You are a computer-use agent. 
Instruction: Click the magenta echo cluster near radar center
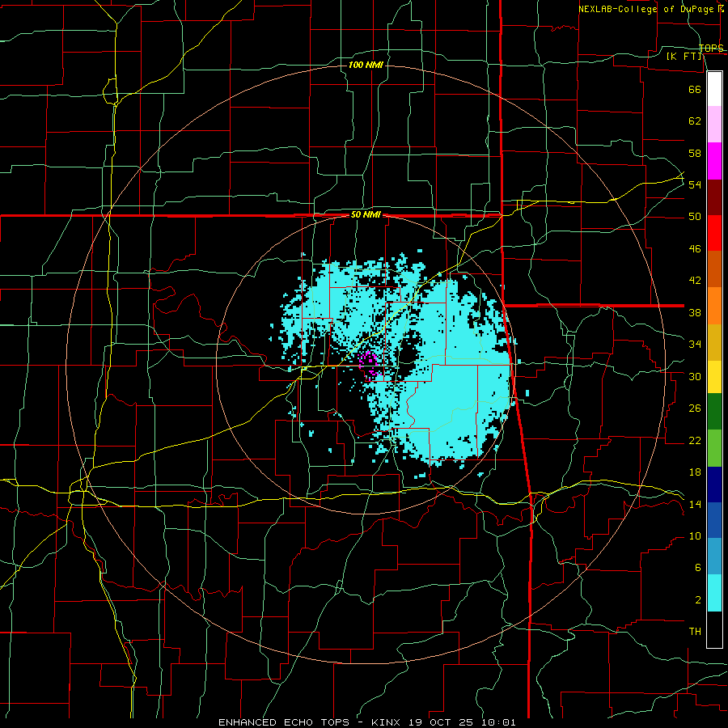tap(369, 366)
